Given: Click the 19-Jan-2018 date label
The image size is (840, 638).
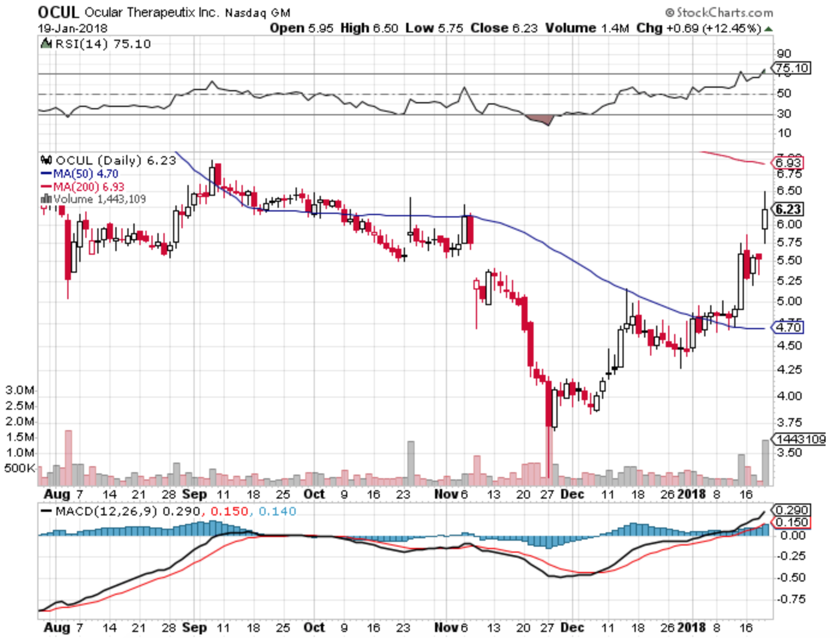Looking at the screenshot, I should click(x=73, y=28).
